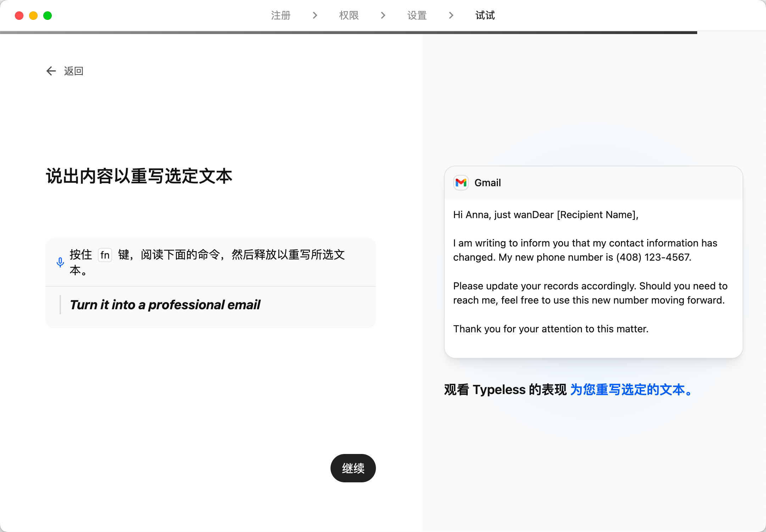The image size is (766, 532).
Task: Go to the 权限 step
Action: 349,15
